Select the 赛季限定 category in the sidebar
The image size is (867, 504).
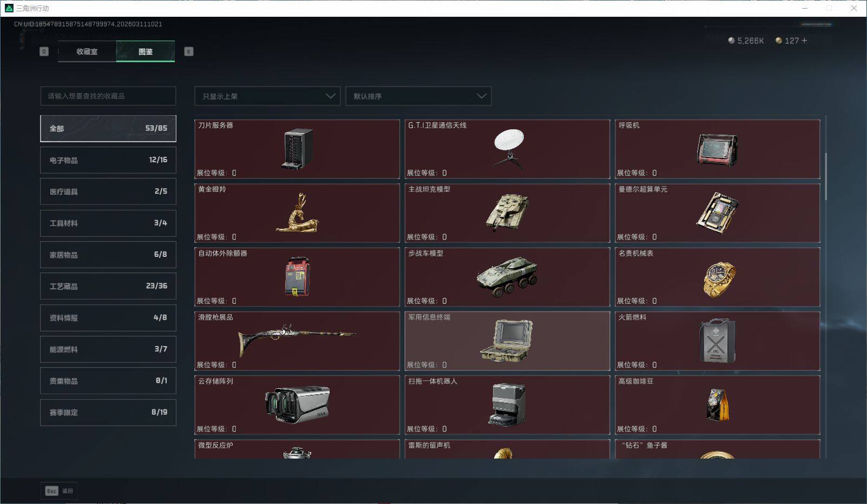tap(108, 412)
